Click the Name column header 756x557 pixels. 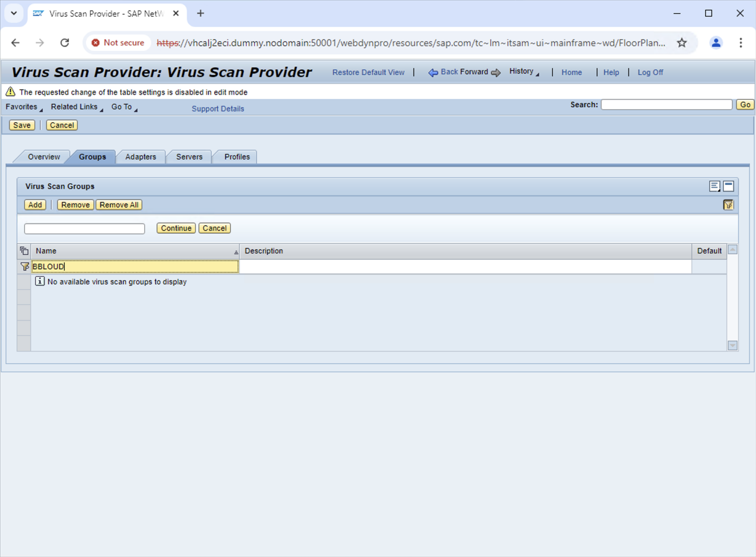(x=135, y=251)
